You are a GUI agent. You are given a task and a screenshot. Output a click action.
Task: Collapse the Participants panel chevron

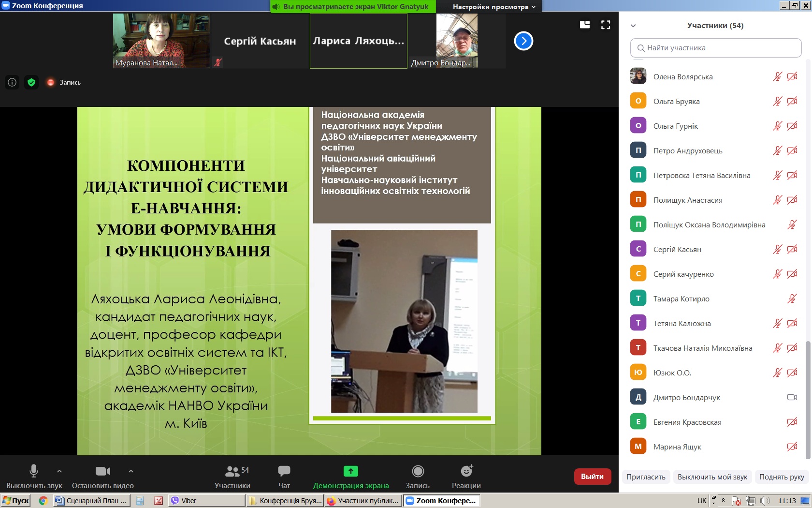click(633, 26)
